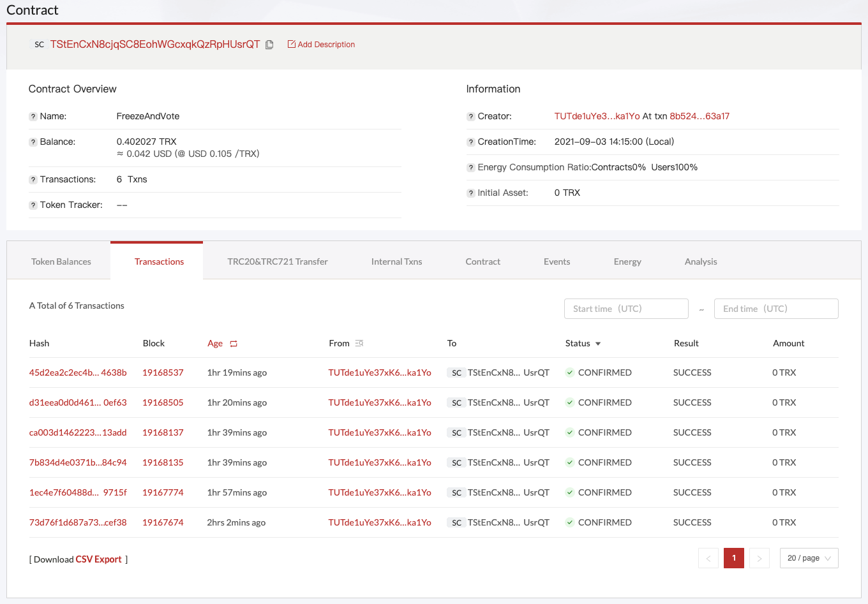Click the green confirmed checkmark on first transaction
This screenshot has height=604, width=868.
pyautogui.click(x=569, y=372)
